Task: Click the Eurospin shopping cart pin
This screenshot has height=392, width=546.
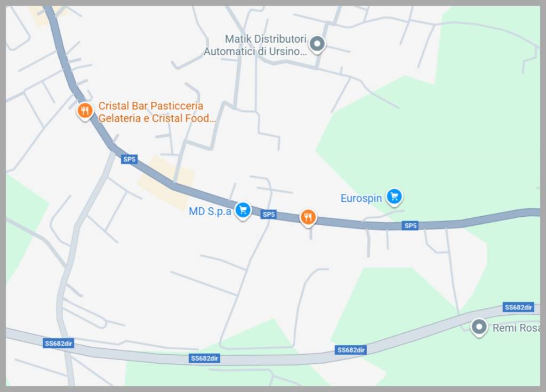Action: tap(394, 197)
